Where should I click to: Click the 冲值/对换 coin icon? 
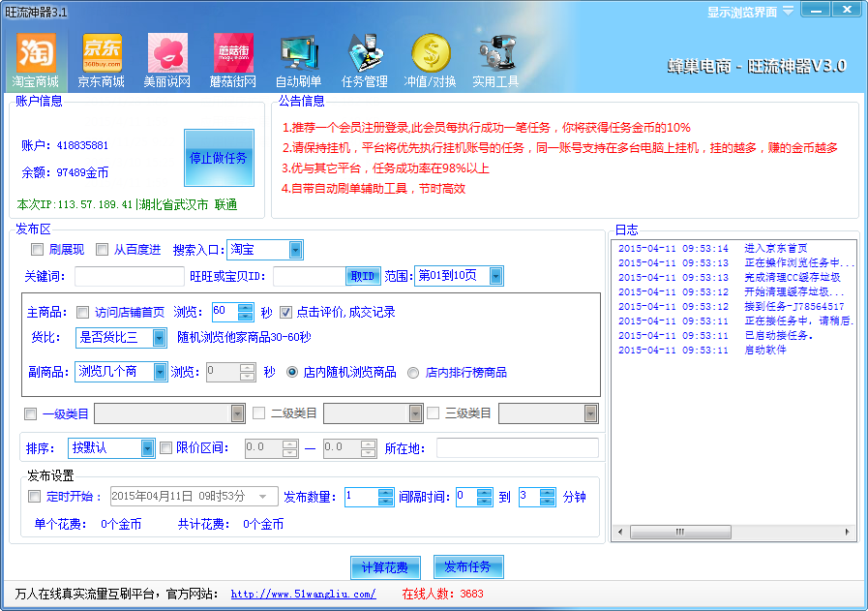[x=432, y=53]
